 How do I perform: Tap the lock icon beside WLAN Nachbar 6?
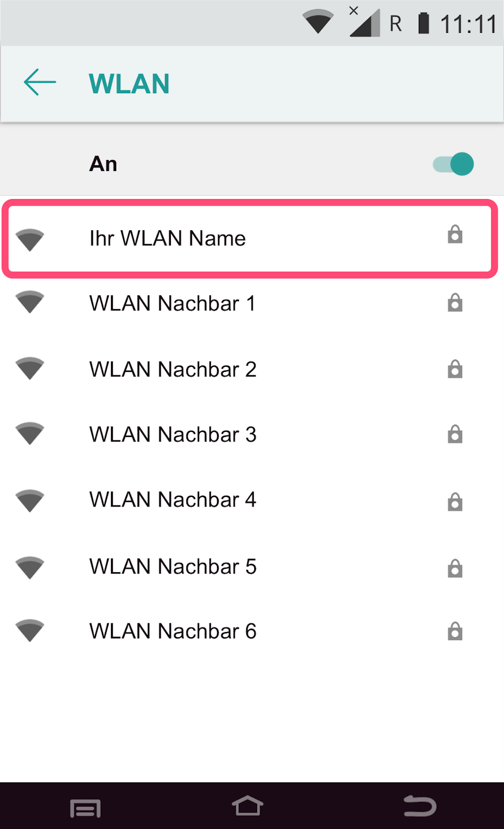pyautogui.click(x=455, y=632)
